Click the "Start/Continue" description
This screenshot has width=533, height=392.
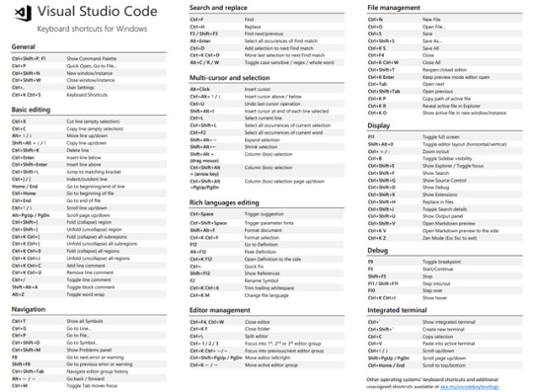tap(438, 270)
